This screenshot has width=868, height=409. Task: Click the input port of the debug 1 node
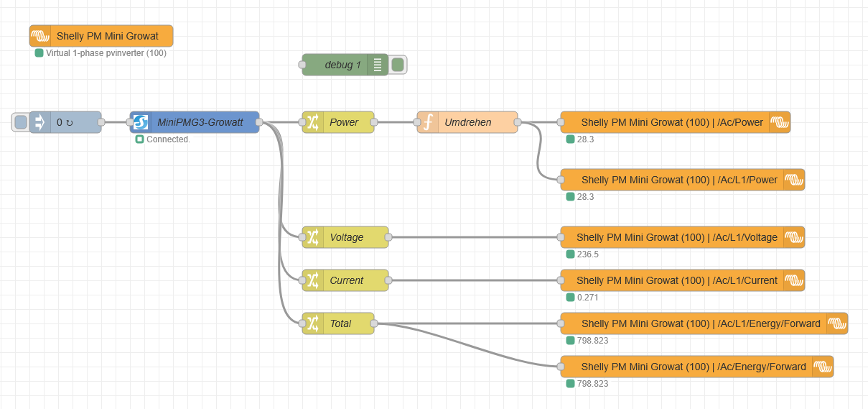[302, 65]
